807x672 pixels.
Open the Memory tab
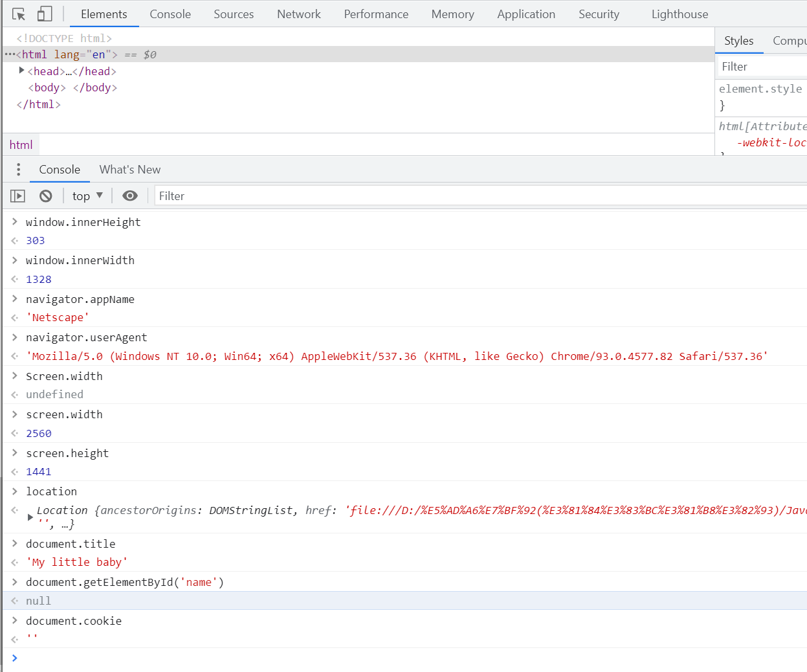tap(452, 14)
